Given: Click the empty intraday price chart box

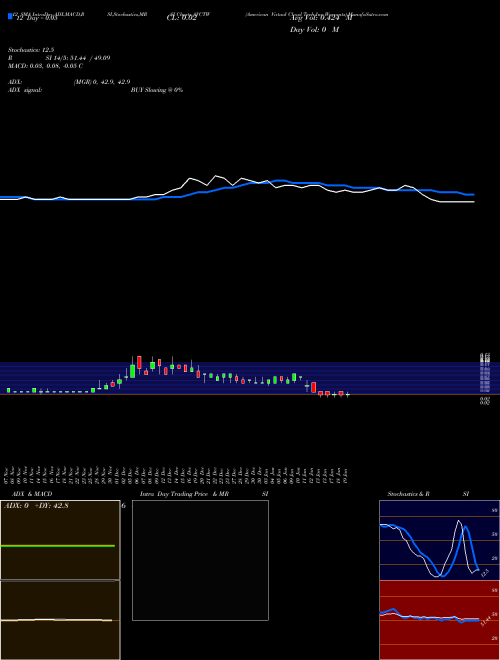Looking at the screenshot, I should point(200,560).
